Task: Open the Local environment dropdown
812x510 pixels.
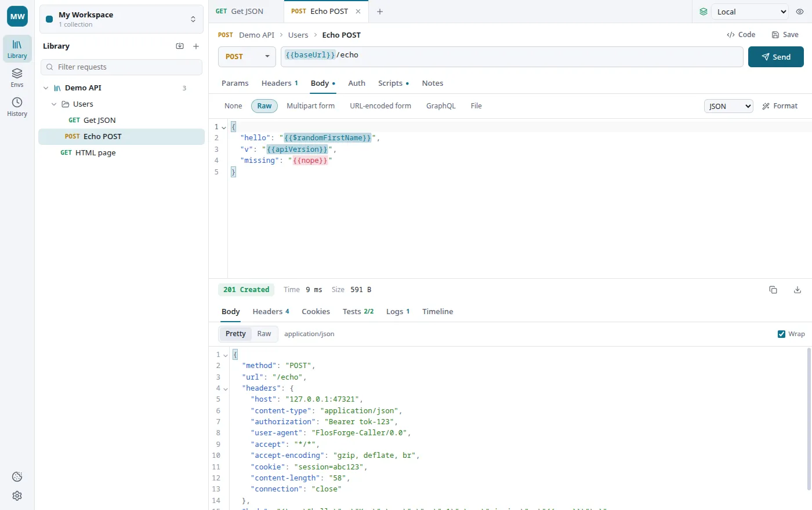Action: (750, 12)
